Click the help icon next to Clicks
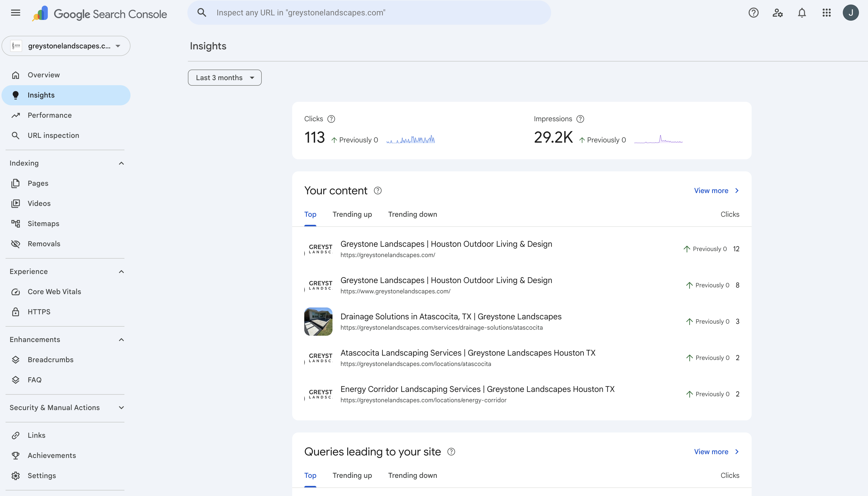Image resolution: width=868 pixels, height=496 pixels. pyautogui.click(x=331, y=119)
